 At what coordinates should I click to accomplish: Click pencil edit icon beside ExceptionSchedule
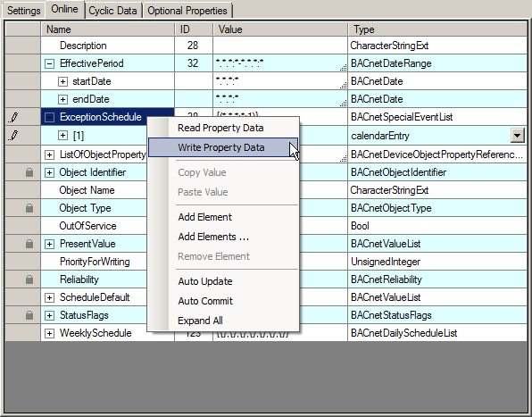13,117
